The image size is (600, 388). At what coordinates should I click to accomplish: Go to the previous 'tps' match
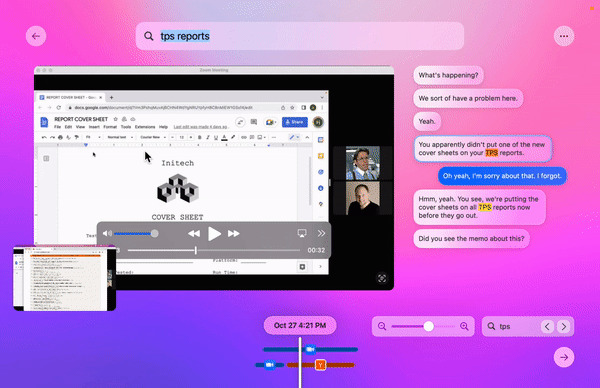pyautogui.click(x=547, y=326)
